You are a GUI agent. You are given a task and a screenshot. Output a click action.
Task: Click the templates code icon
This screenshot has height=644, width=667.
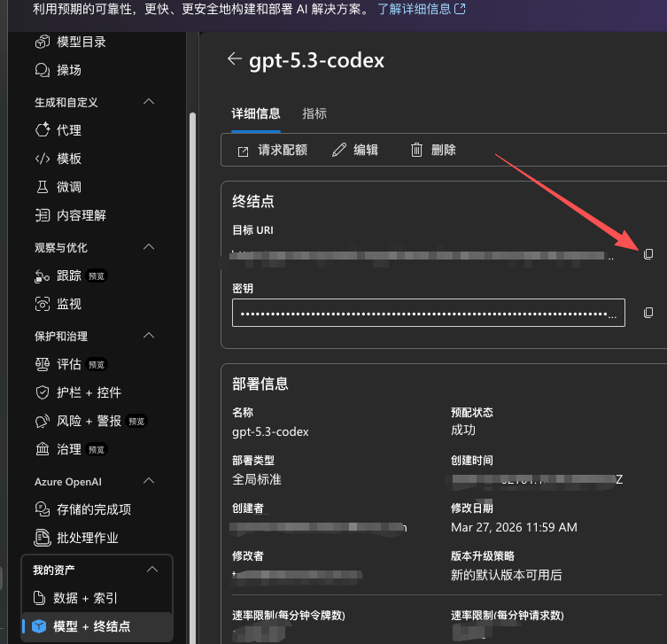[43, 159]
